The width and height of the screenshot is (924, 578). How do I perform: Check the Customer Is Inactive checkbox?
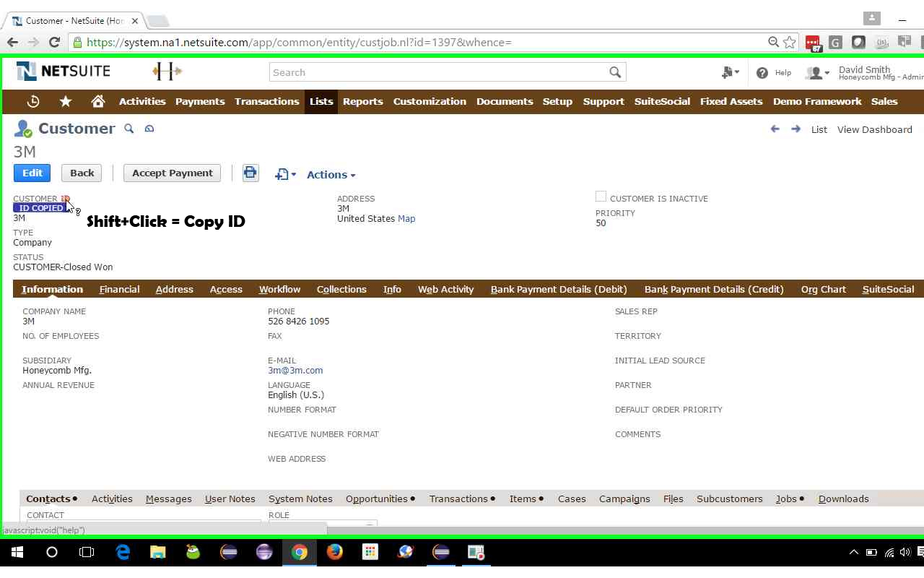(x=600, y=196)
